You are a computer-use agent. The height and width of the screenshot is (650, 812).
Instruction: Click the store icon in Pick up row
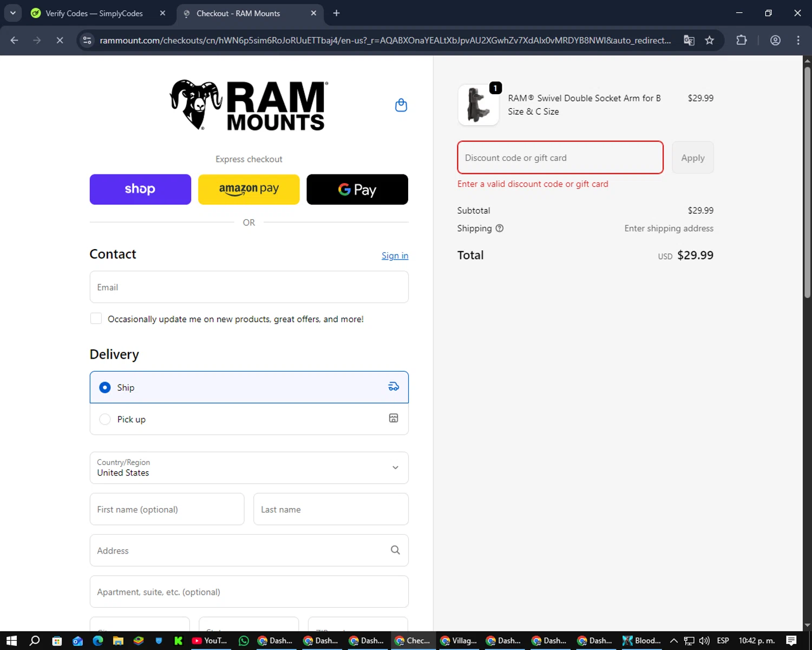click(394, 418)
